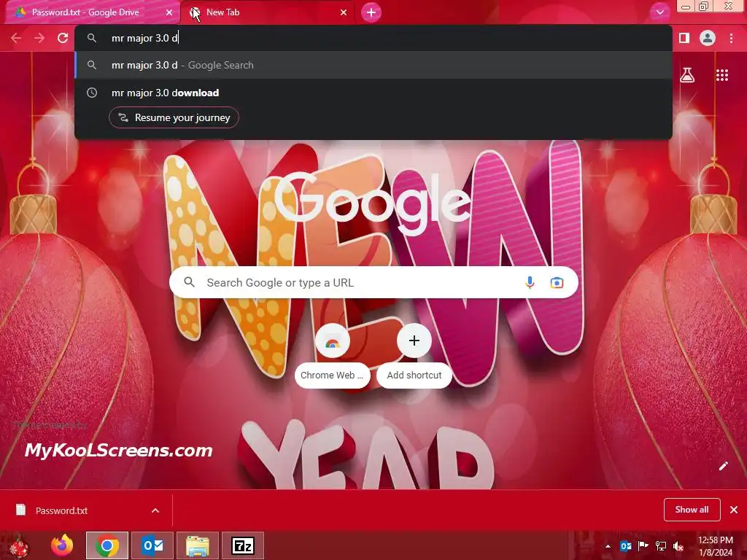Choose history suggestion 'mr major 3.0 download'
The height and width of the screenshot is (560, 747).
point(373,93)
